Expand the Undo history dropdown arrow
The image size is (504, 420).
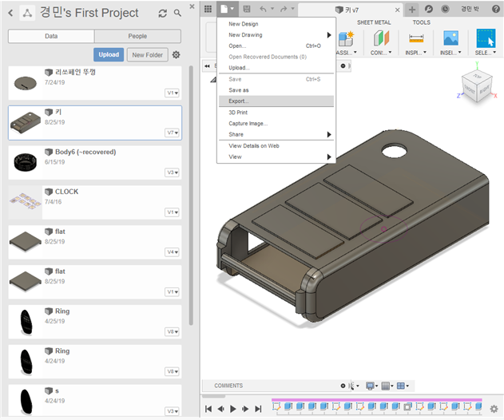(x=272, y=9)
